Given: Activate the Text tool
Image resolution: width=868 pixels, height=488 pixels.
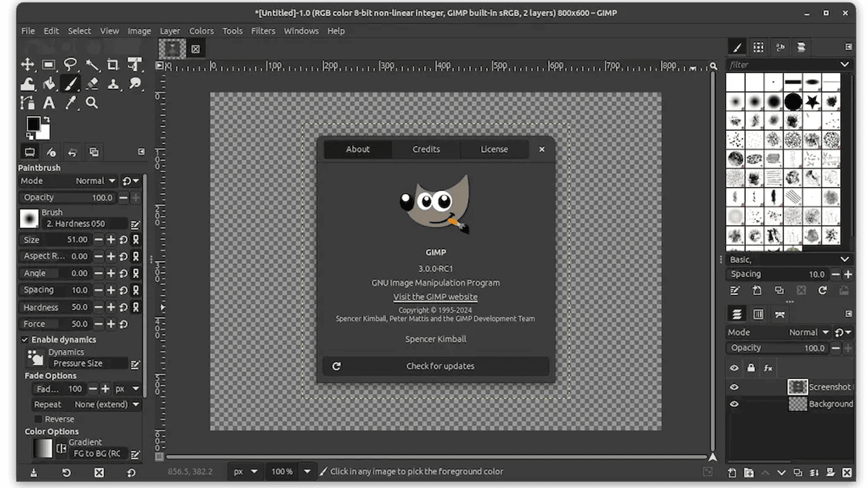Looking at the screenshot, I should [48, 103].
